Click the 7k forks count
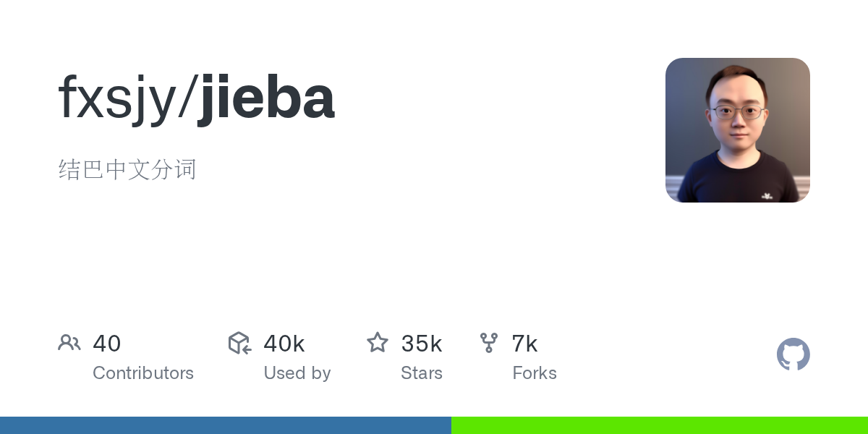 pyautogui.click(x=524, y=344)
